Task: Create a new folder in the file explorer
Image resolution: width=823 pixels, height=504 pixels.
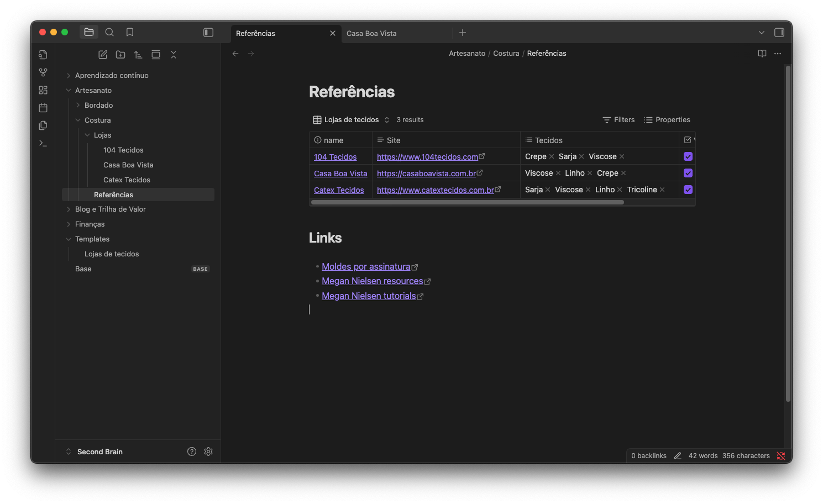Action: click(120, 55)
